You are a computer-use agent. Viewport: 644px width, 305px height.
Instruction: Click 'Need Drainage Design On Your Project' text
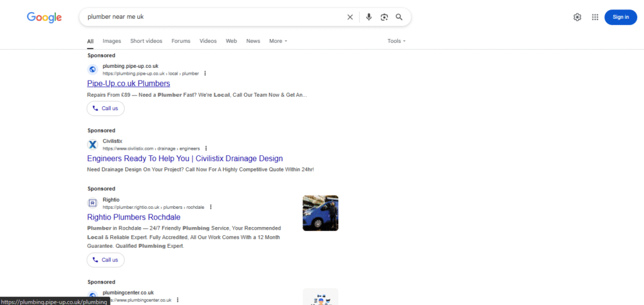(x=201, y=170)
